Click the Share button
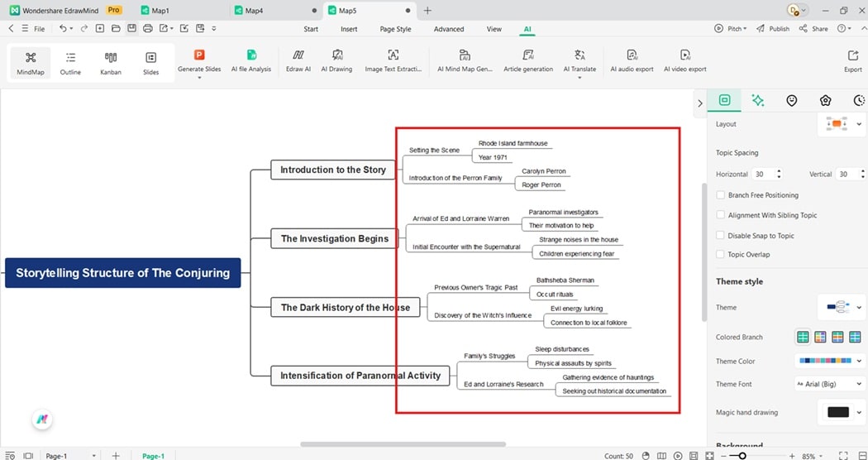The width and height of the screenshot is (868, 460). coord(813,28)
